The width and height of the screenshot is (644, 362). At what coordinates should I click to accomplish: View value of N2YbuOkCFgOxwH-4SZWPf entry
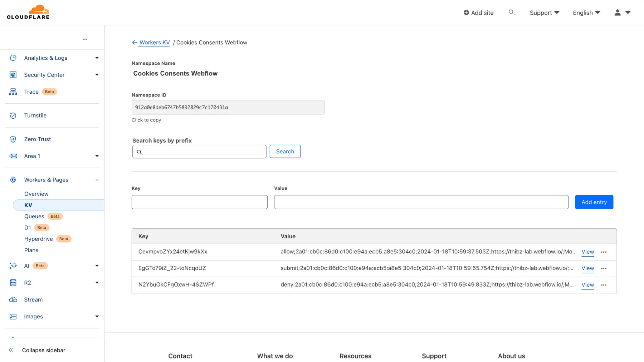587,285
